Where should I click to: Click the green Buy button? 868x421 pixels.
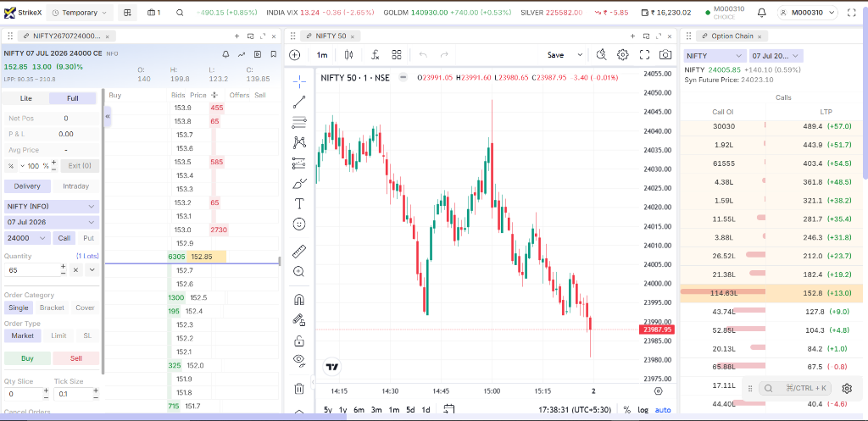(x=27, y=358)
